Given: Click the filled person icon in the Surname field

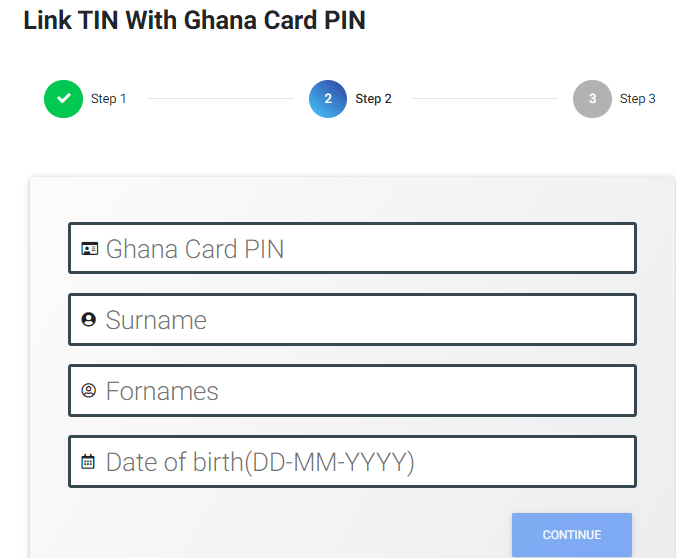Looking at the screenshot, I should click(89, 320).
